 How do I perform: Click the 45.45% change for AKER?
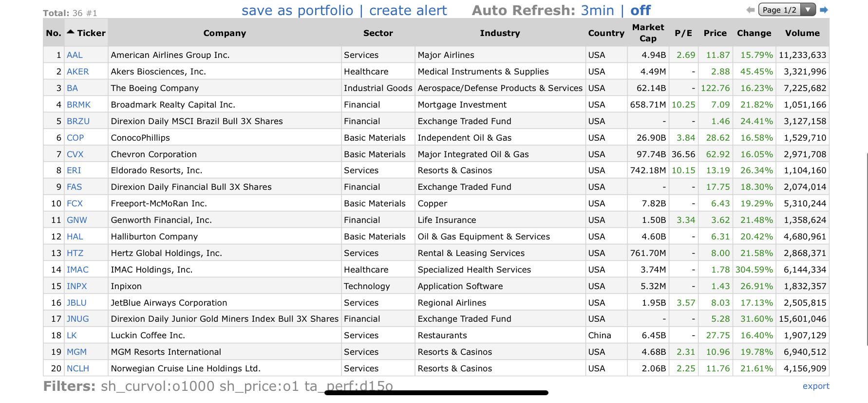(x=756, y=72)
